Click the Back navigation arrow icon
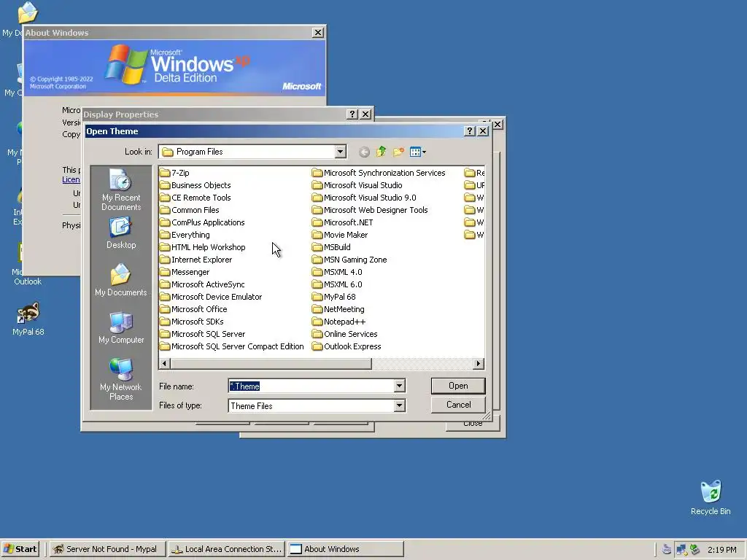This screenshot has height=560, width=747. pos(364,152)
